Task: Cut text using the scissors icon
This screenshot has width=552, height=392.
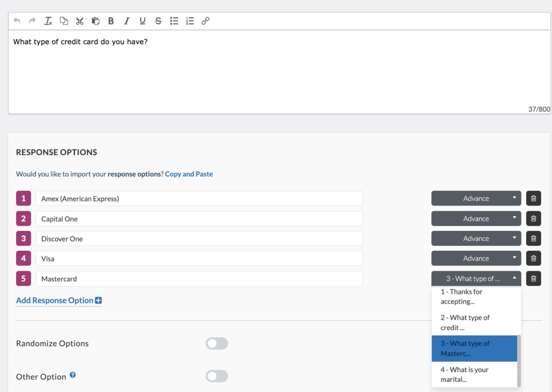Action: coord(79,20)
